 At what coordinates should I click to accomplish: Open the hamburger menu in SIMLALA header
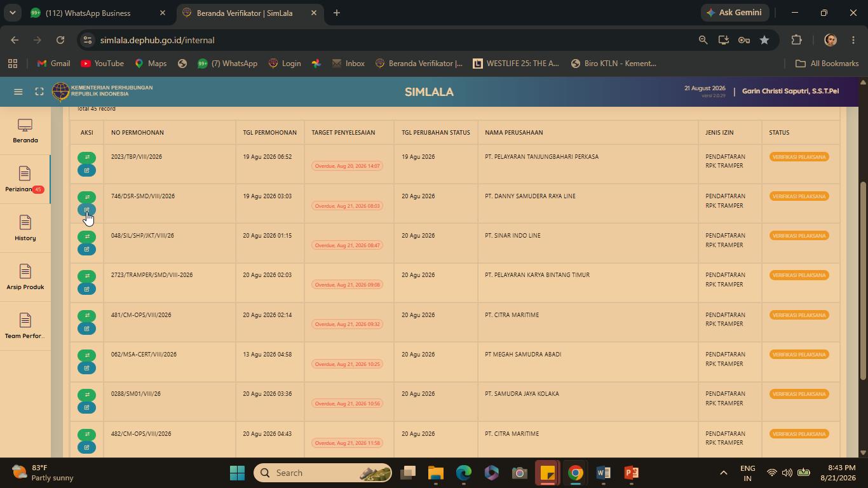point(18,91)
